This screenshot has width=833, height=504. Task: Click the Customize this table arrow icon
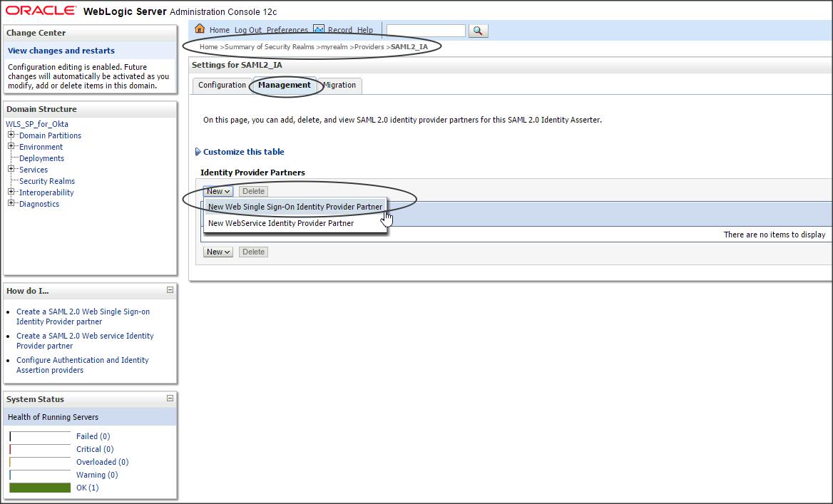coord(198,152)
